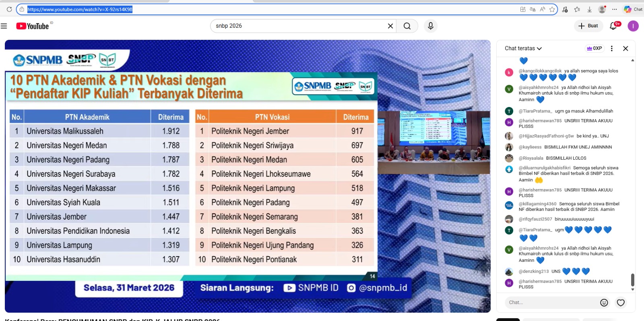Go to the YouTube home logo
644x321 pixels.
coord(33,26)
